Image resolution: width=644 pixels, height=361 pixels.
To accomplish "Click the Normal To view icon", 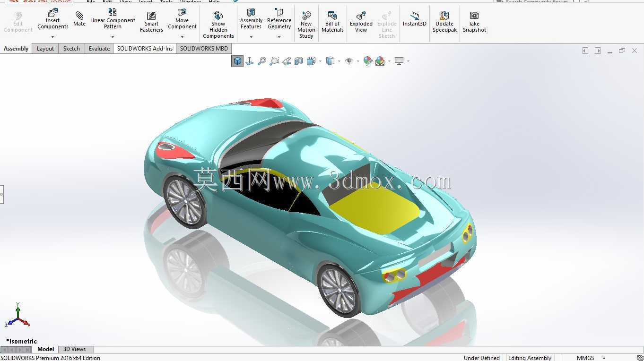I will [250, 61].
